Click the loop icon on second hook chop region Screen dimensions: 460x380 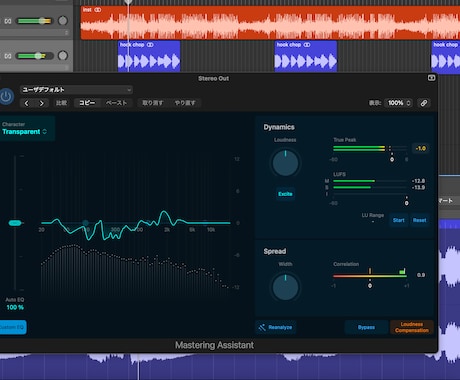click(307, 45)
